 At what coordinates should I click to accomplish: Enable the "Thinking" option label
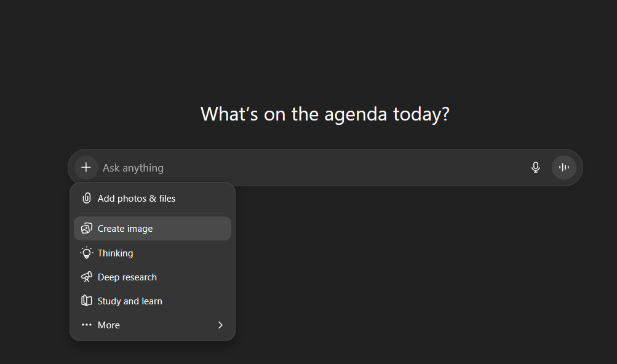(x=115, y=253)
